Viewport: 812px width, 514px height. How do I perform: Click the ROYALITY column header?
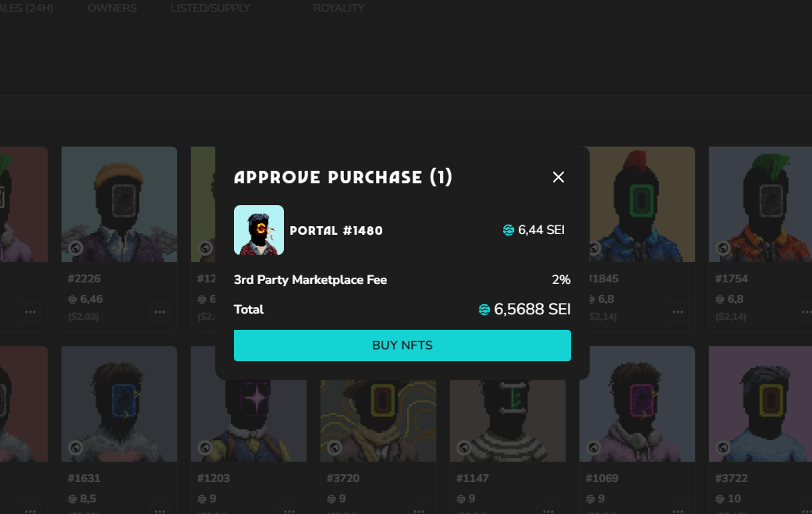(339, 9)
